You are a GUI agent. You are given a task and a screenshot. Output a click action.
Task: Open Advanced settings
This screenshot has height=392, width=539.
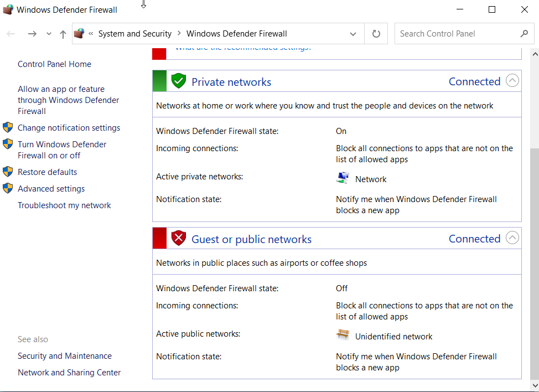51,188
